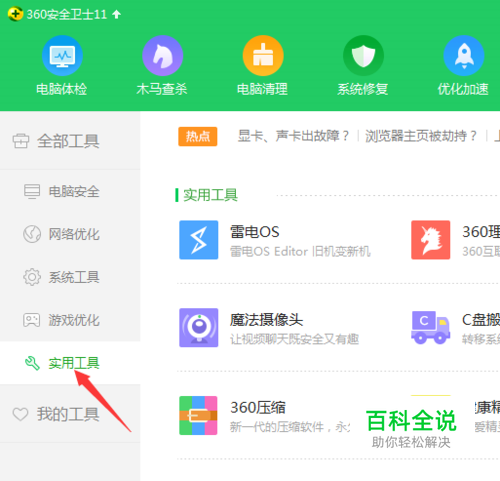
Task: Launch the 雷电OS app icon
Action: click(x=199, y=240)
